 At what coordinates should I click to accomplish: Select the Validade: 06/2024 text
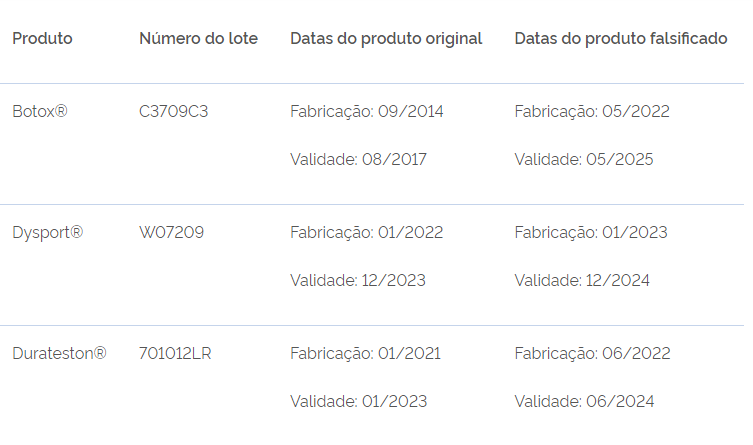[x=584, y=401]
